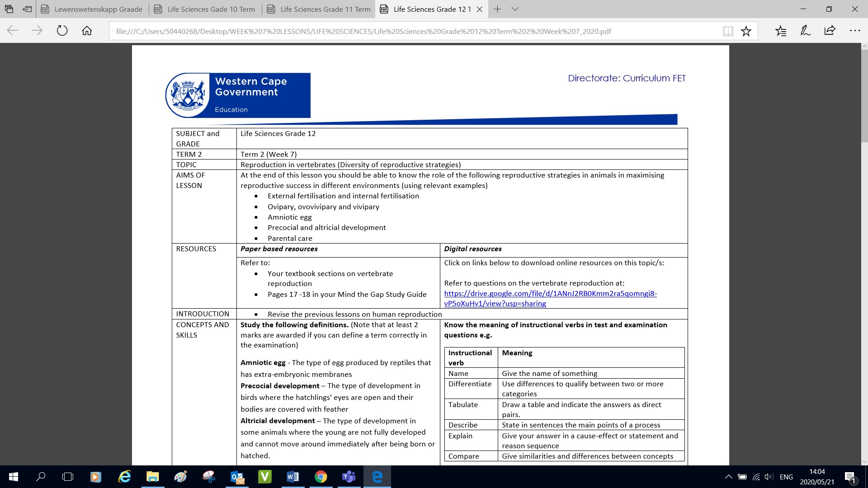The image size is (868, 488).
Task: Click the Western Cape Government logo
Action: pyautogui.click(x=238, y=95)
